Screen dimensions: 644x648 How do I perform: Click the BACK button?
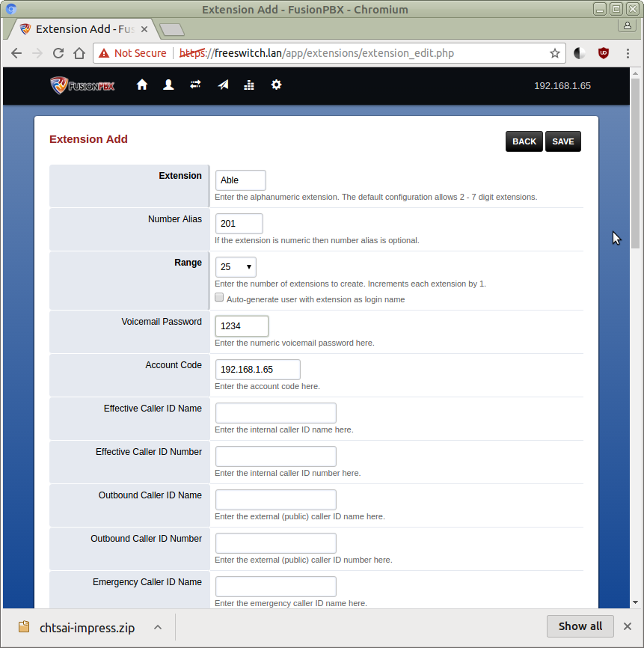(x=524, y=141)
